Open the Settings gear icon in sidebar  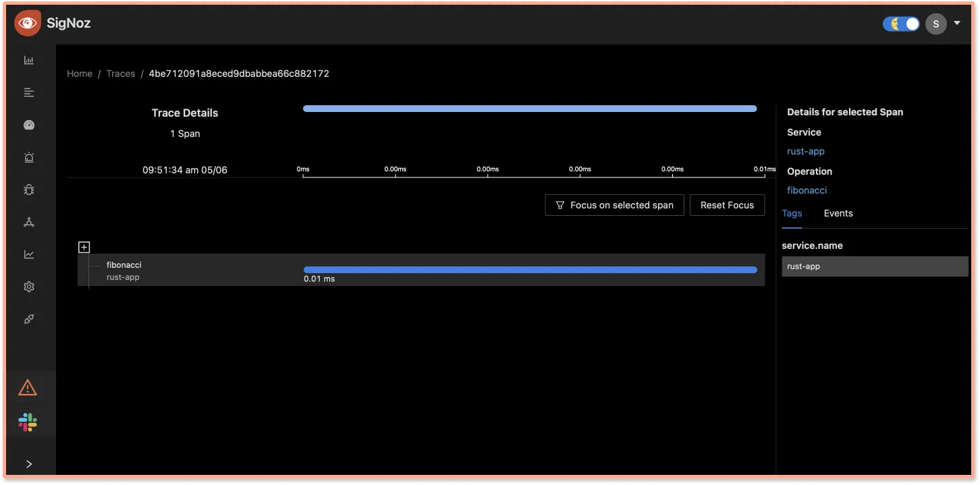(29, 287)
